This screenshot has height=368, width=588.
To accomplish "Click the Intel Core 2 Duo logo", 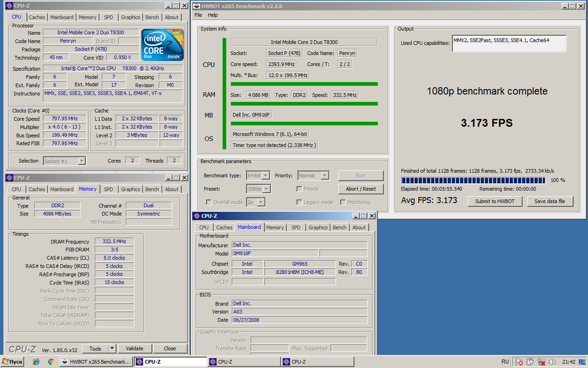I will (162, 45).
